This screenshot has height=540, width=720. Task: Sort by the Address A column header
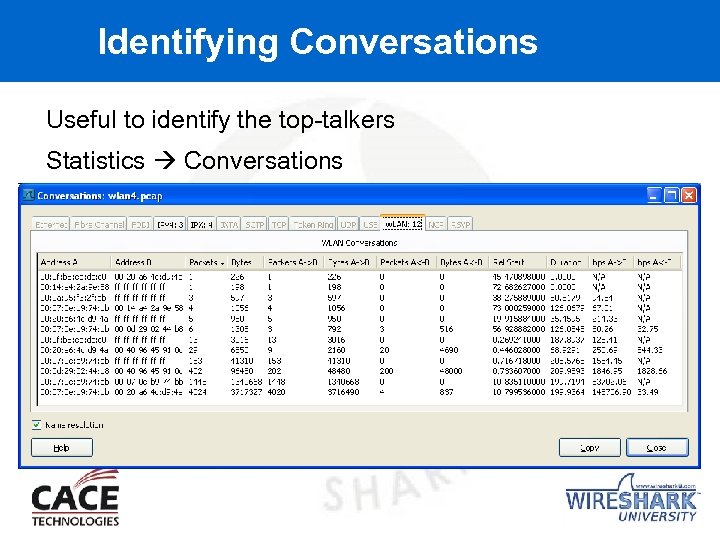[74, 262]
